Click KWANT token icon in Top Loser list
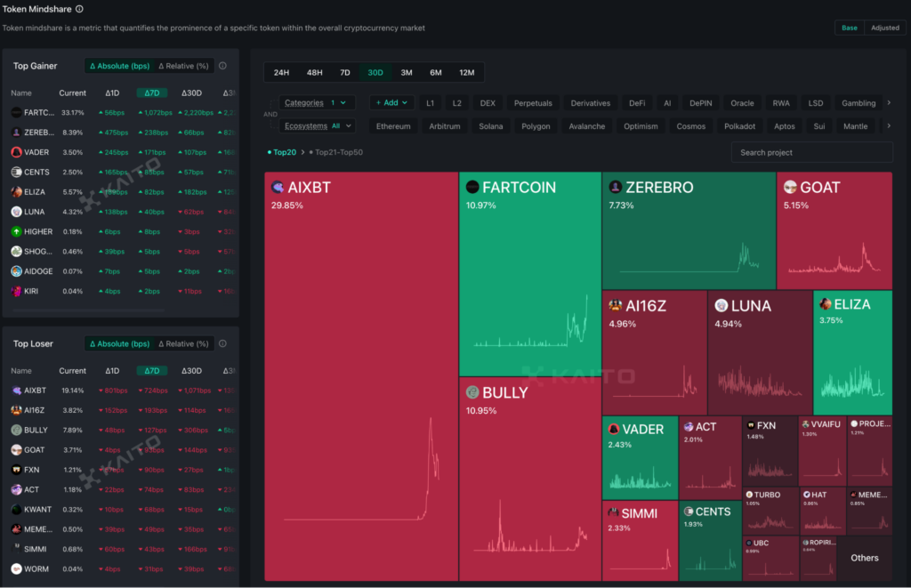The width and height of the screenshot is (911, 588). click(16, 510)
